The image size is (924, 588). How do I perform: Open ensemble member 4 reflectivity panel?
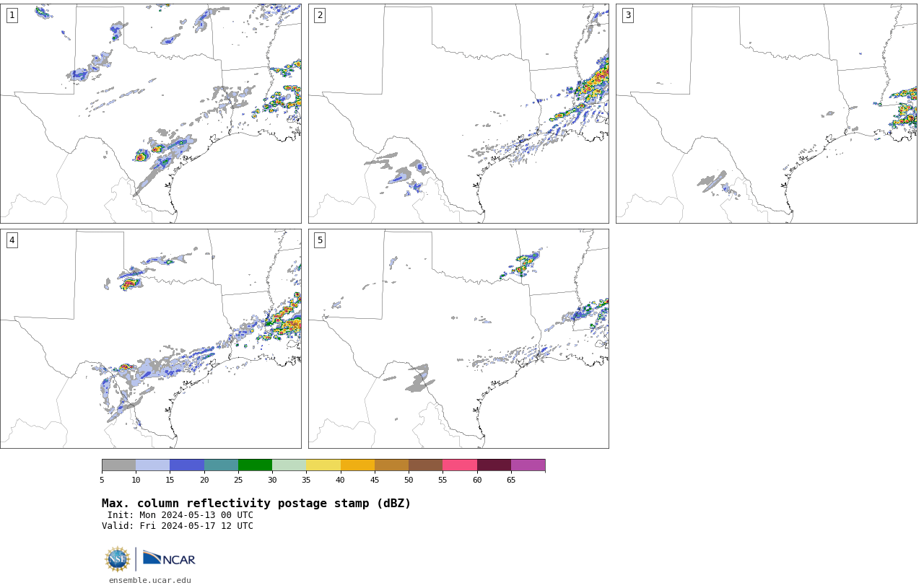150,338
